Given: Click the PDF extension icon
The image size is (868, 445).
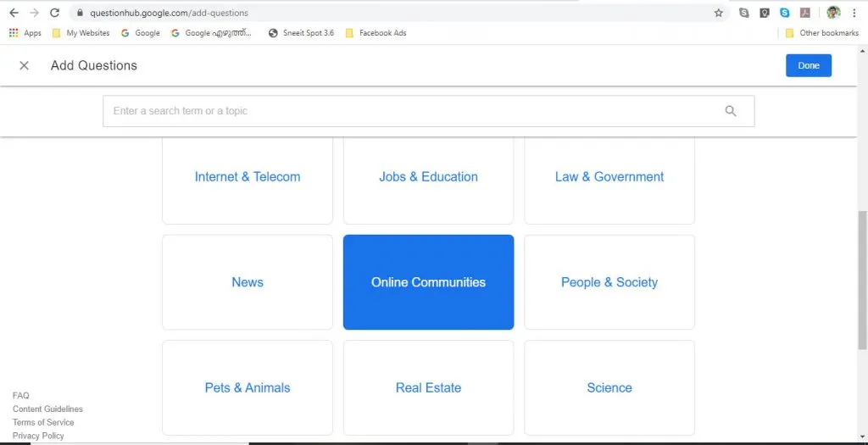Looking at the screenshot, I should tap(805, 13).
